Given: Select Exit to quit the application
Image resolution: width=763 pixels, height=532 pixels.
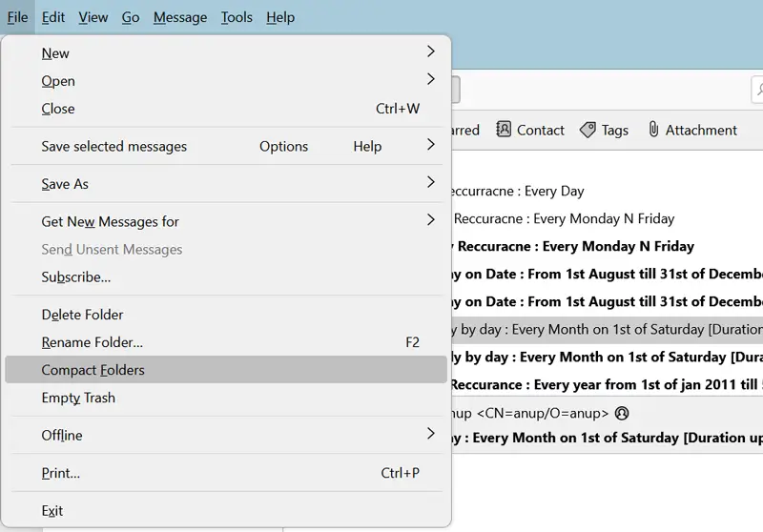Looking at the screenshot, I should click(x=52, y=510).
